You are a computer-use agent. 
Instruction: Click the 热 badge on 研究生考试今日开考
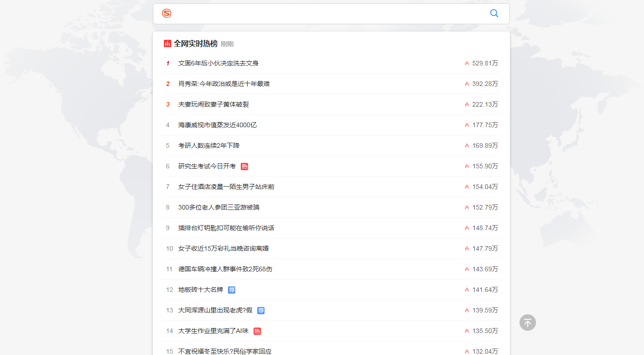coord(245,166)
